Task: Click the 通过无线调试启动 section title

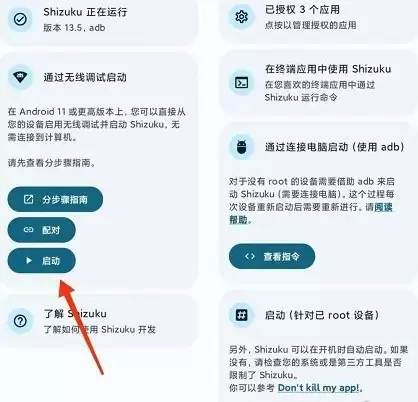Action: [85, 77]
